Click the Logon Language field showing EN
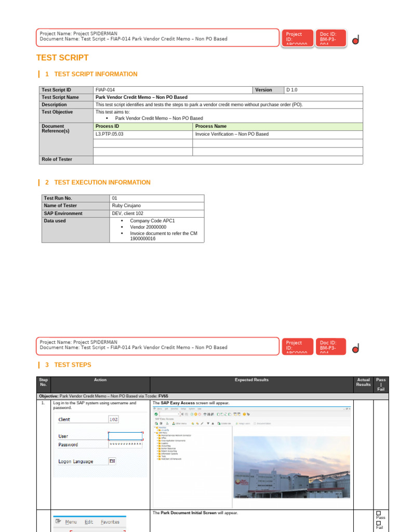399x532 pixels. [112, 461]
